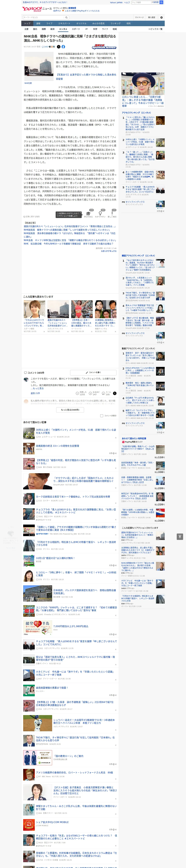Image resolution: width=186 pixels, height=868 pixels.
Task: Click the first commenter's avatar
Action: click(26, 379)
